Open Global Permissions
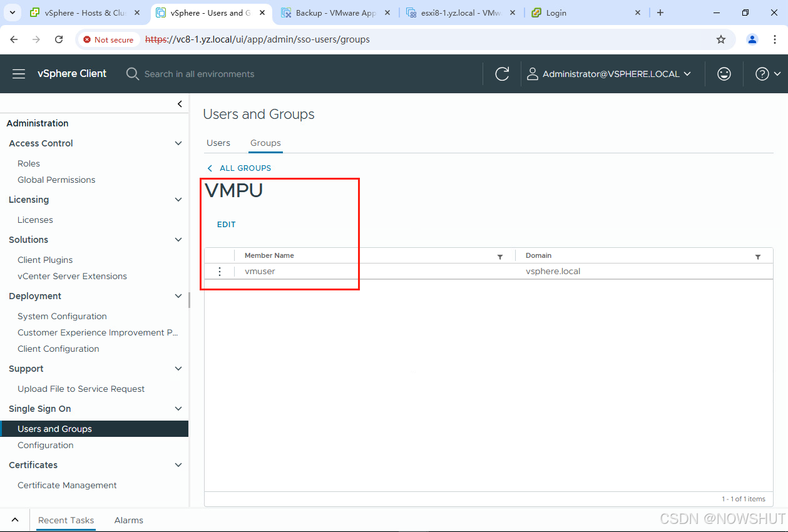Image resolution: width=788 pixels, height=532 pixels. [x=56, y=180]
